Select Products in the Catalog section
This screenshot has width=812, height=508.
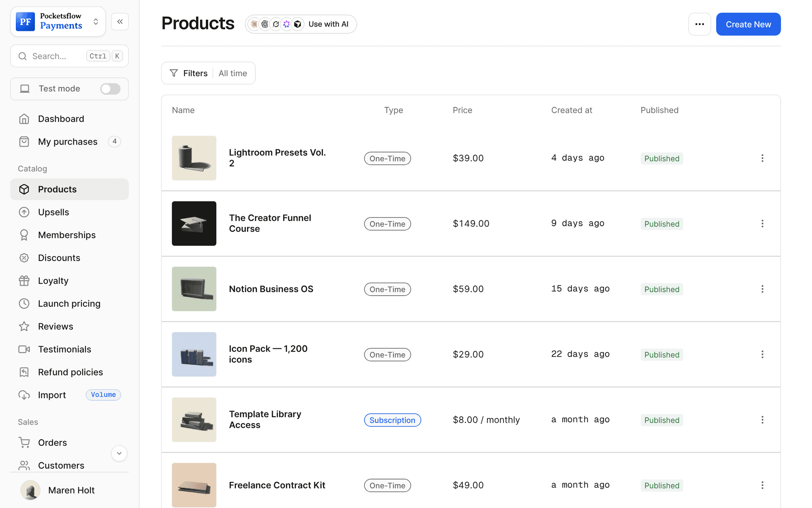[69, 189]
